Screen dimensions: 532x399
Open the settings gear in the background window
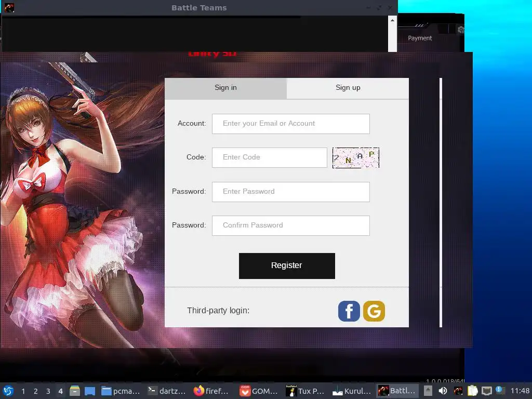point(460,30)
